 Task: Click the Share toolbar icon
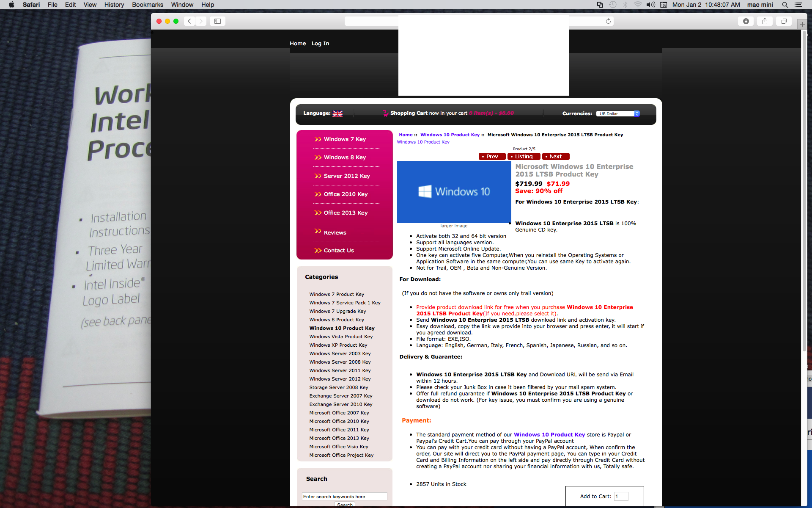pos(765,21)
